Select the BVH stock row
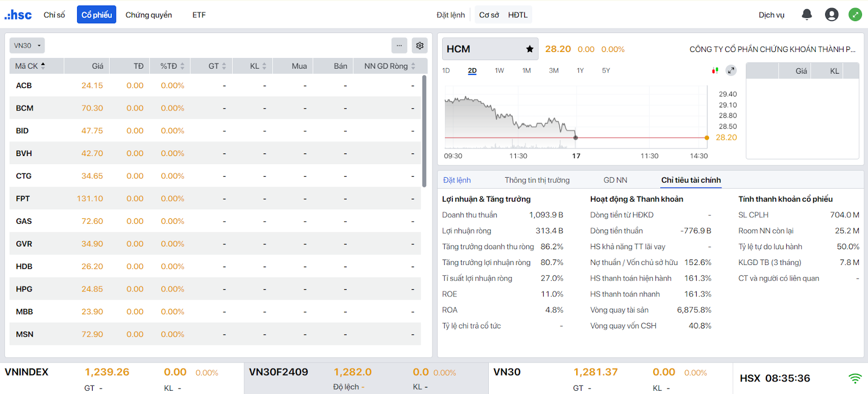This screenshot has width=868, height=394. (x=215, y=153)
